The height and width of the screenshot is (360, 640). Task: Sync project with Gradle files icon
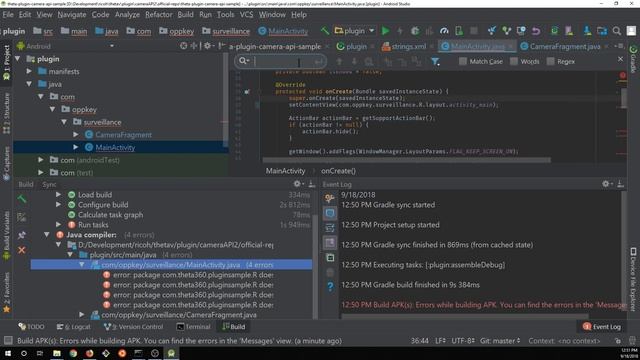click(x=554, y=31)
